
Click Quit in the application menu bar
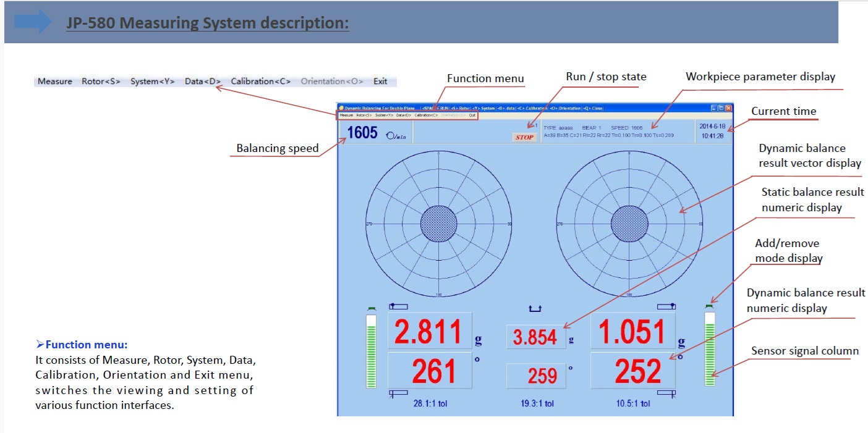[x=472, y=115]
